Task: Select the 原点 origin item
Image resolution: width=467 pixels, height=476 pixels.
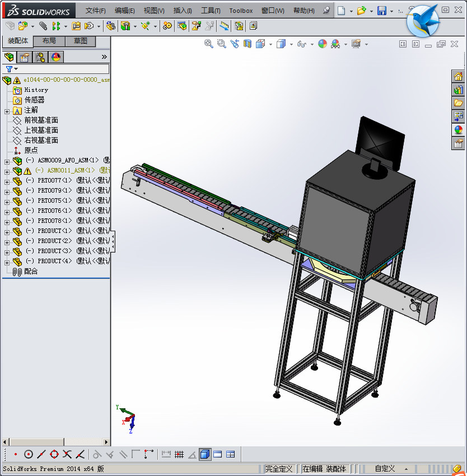Action: (x=31, y=150)
